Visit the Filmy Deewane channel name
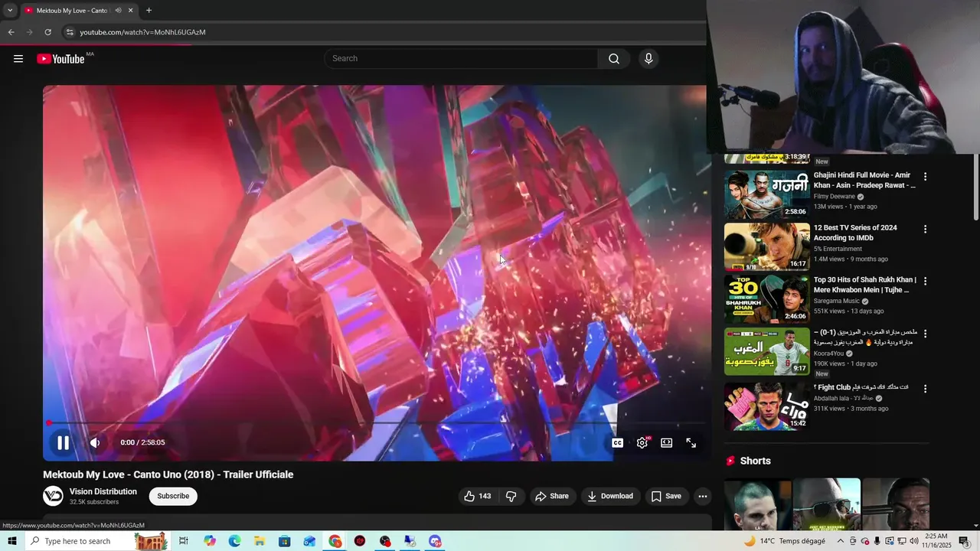Image resolution: width=980 pixels, height=551 pixels. tap(835, 197)
